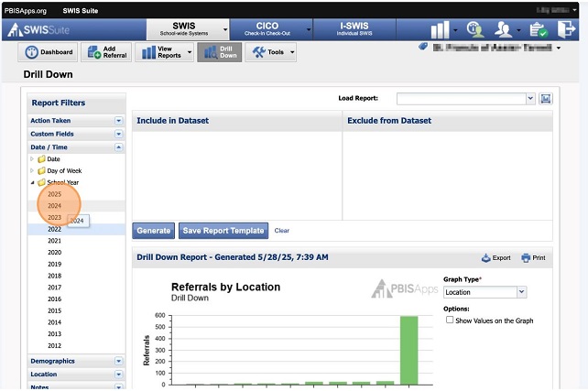Select school year 2021
The width and height of the screenshot is (588, 391).
(x=54, y=241)
